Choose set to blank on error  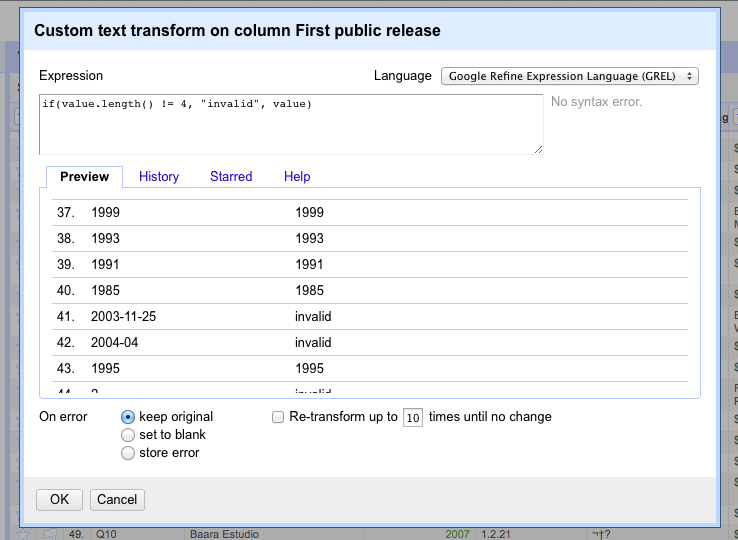pos(128,435)
